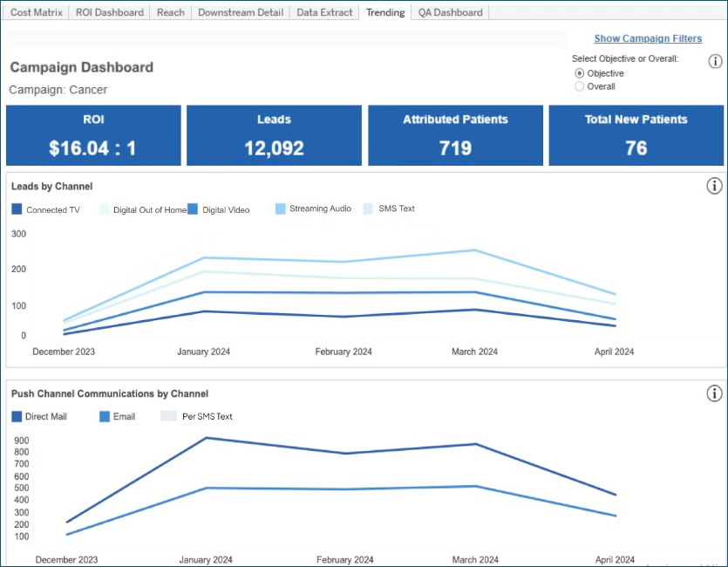Click the Digital Out of Home legend swatch
This screenshot has width=728, height=567.
point(105,209)
